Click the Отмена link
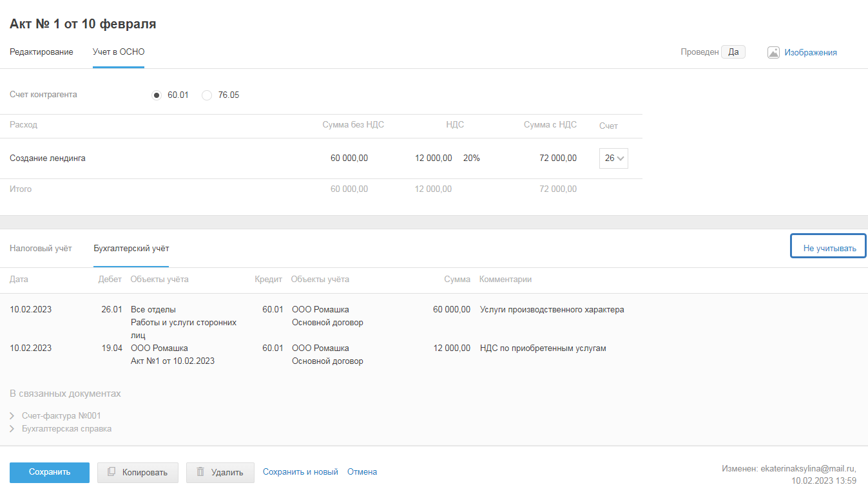 click(362, 472)
